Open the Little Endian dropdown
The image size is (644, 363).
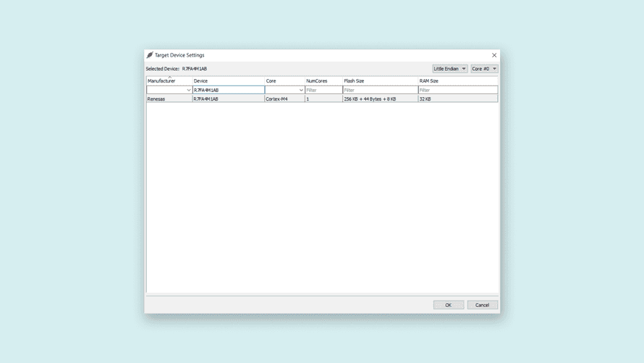pyautogui.click(x=449, y=69)
